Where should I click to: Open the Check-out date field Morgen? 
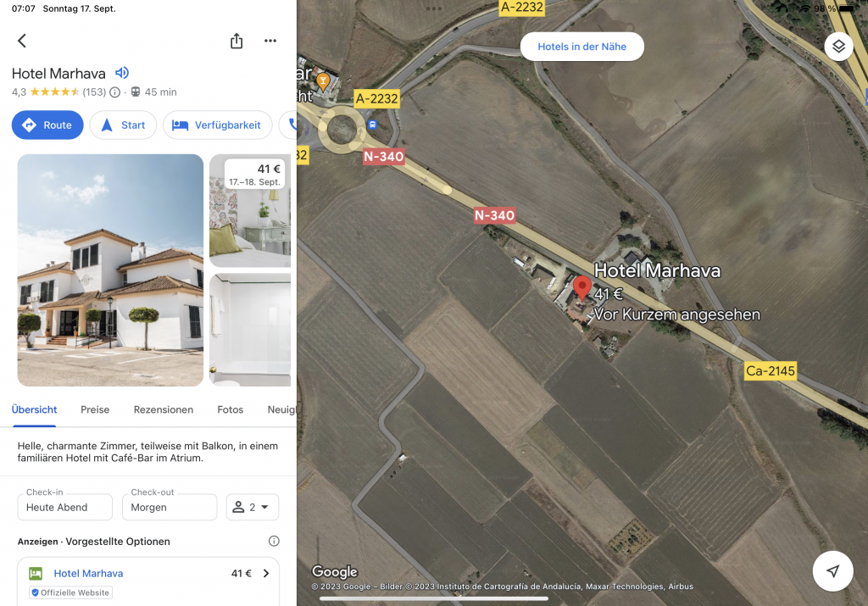click(x=170, y=507)
